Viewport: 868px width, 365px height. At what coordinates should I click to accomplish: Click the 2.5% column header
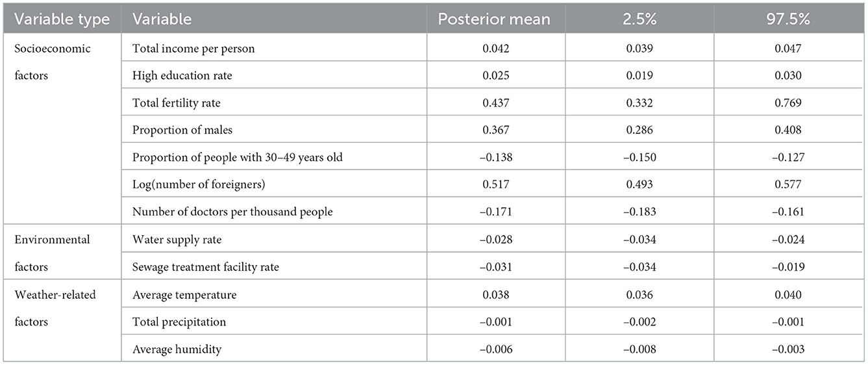tap(639, 19)
